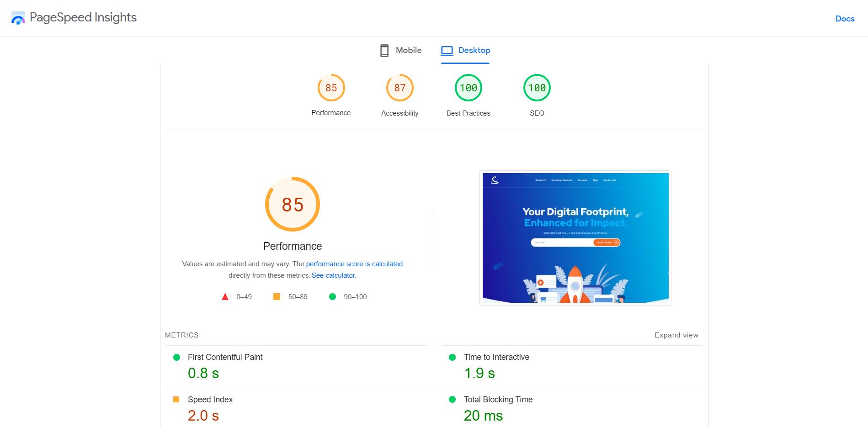Click the large 85 Performance gauge

tap(292, 204)
